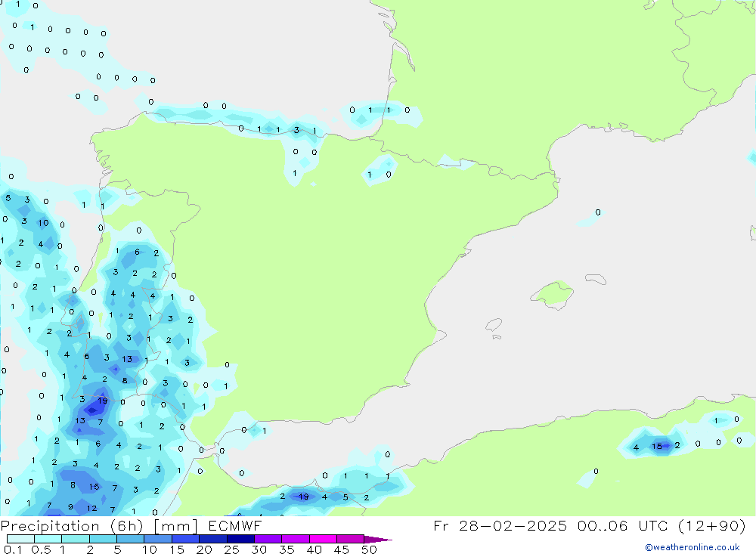756x554 pixels.
Task: Click the '0.5' legend tick label
Action: [41, 549]
